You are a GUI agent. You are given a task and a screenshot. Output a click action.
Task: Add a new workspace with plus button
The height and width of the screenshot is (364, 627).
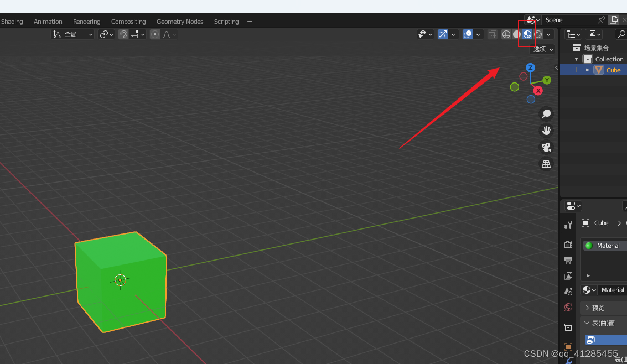tap(250, 22)
